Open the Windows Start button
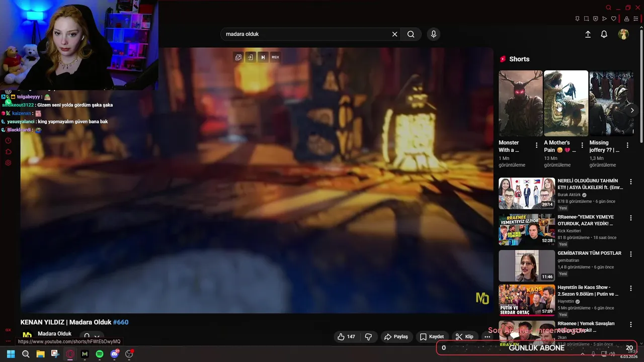The height and width of the screenshot is (362, 644). click(11, 354)
